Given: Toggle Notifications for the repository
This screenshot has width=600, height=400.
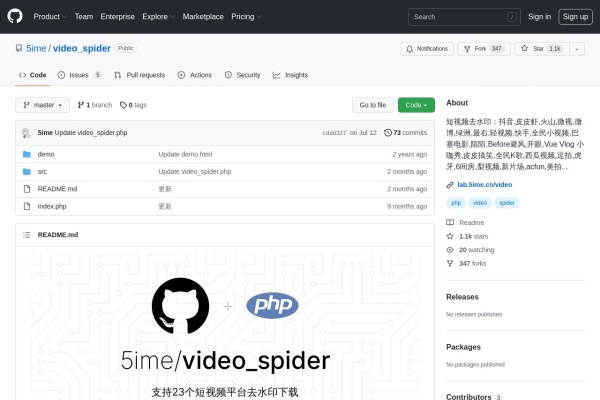Looking at the screenshot, I should [426, 48].
